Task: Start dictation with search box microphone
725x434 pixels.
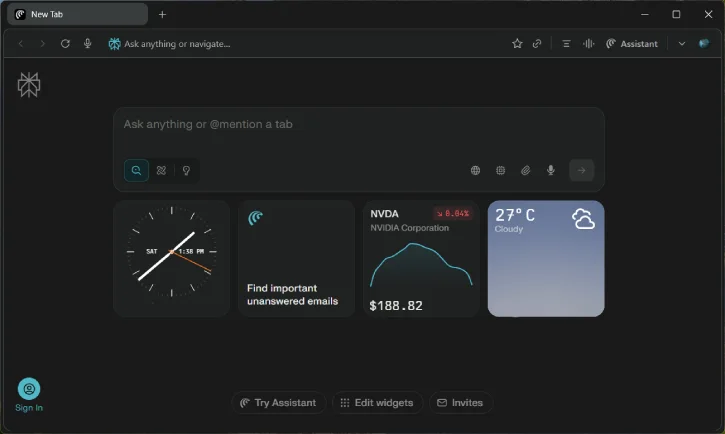Action: 550,170
